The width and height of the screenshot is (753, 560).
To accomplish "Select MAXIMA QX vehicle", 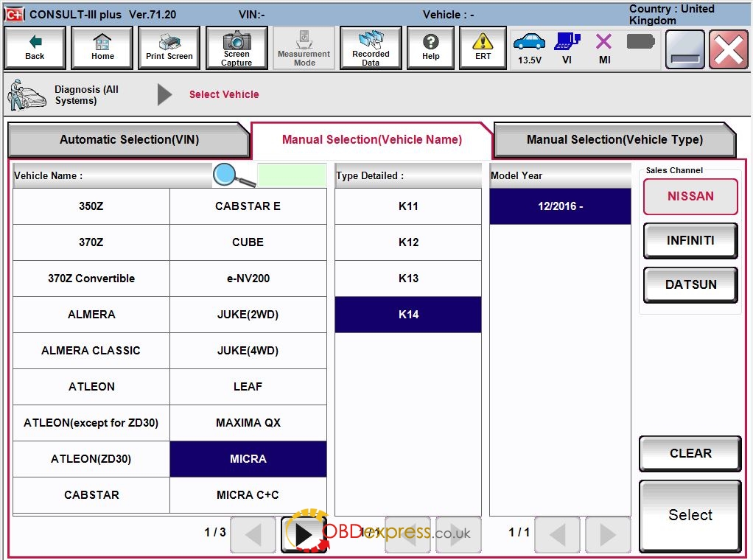I will point(248,423).
